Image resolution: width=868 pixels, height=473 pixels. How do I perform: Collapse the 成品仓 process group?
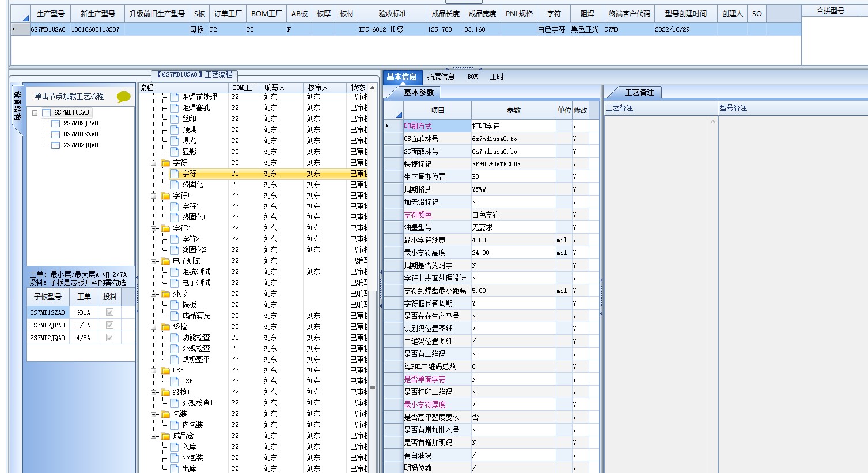click(x=154, y=436)
